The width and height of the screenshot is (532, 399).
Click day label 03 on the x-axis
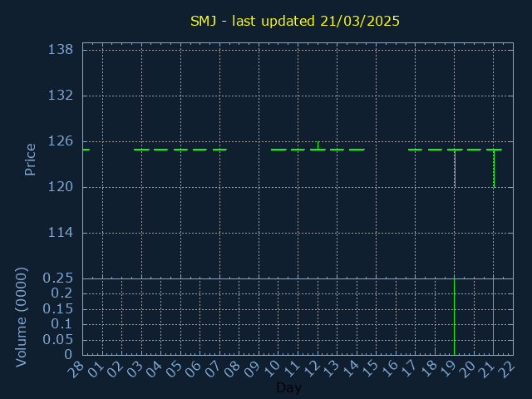[x=135, y=368]
